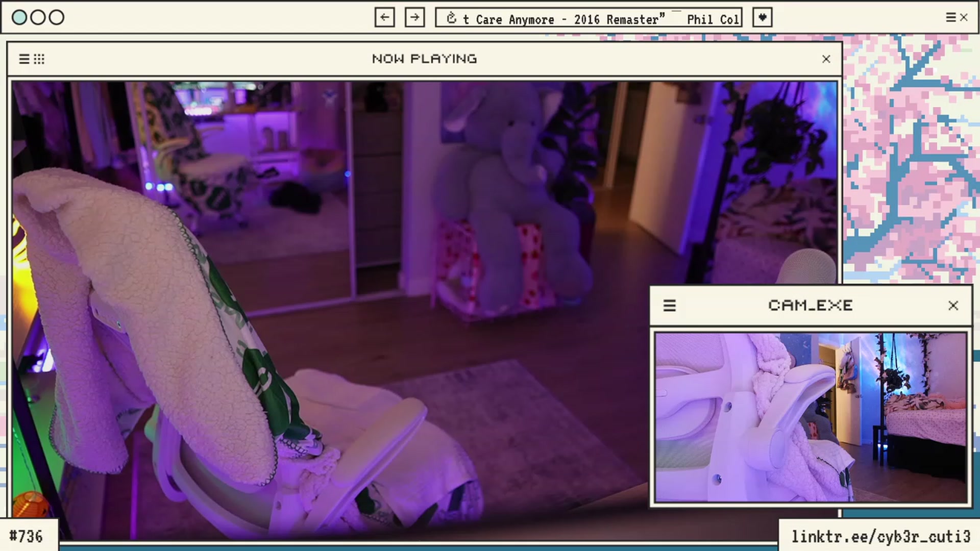Viewport: 980px width, 551px height.
Task: Close the Now Playing window
Action: coord(826,59)
